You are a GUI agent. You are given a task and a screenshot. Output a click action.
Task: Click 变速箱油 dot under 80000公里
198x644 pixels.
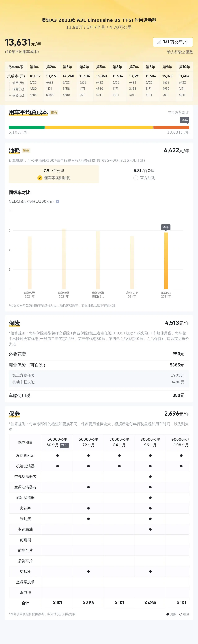pyautogui.click(x=150, y=529)
